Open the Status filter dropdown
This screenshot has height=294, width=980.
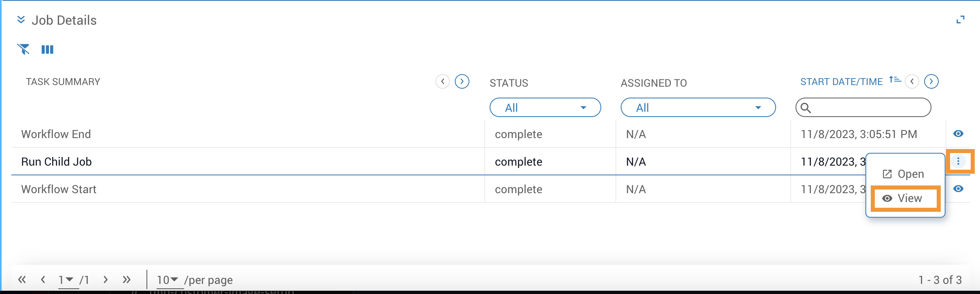[x=545, y=108]
